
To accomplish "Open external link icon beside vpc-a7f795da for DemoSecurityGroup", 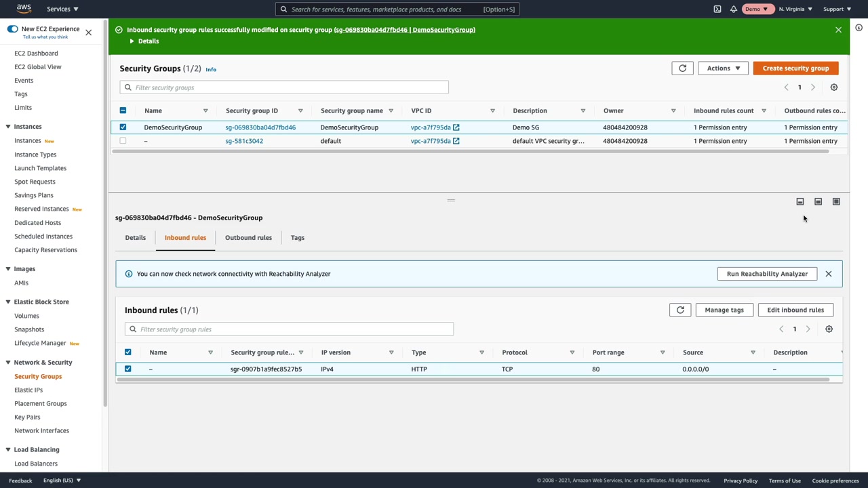I will point(456,127).
